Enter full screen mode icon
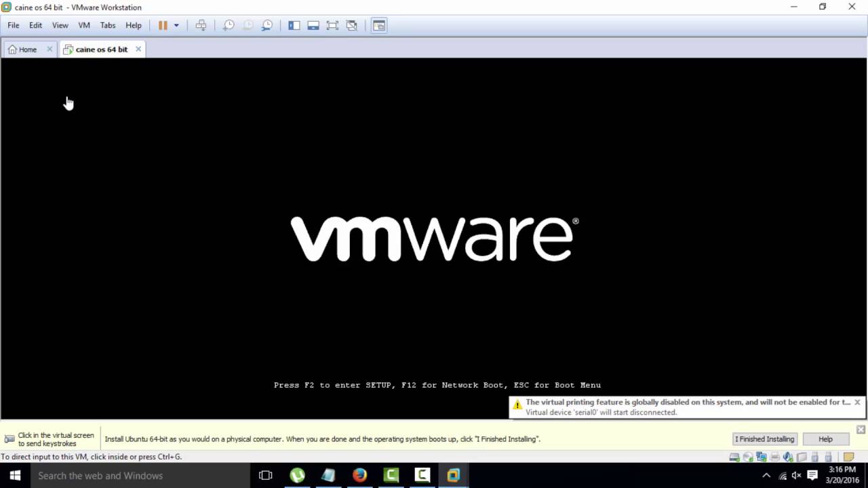Viewport: 868px width, 488px height. 332,25
